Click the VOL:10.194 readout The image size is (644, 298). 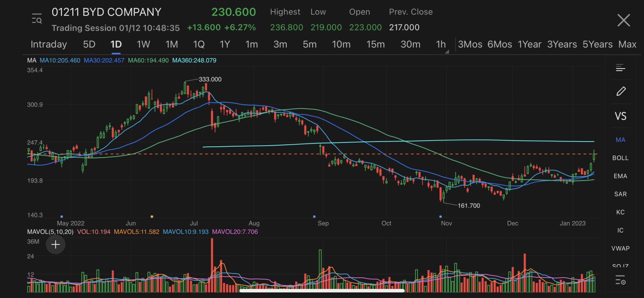click(94, 232)
